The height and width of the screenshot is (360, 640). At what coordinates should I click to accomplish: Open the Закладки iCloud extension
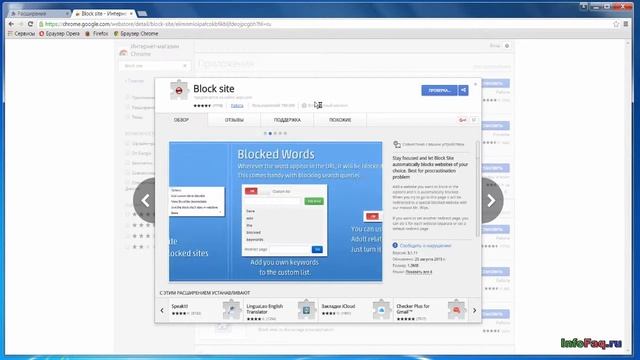point(338,306)
